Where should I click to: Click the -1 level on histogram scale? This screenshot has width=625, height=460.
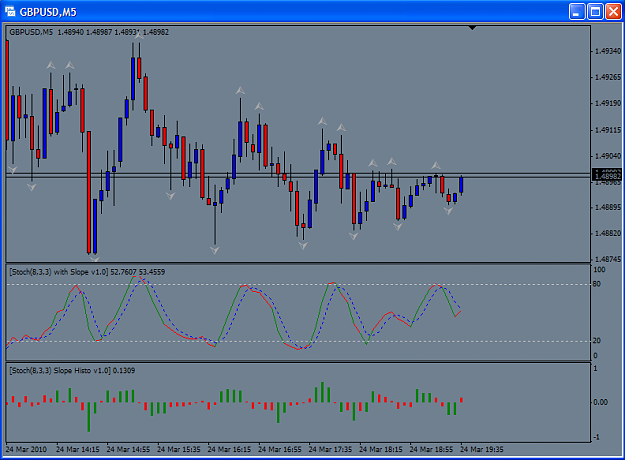596,437
